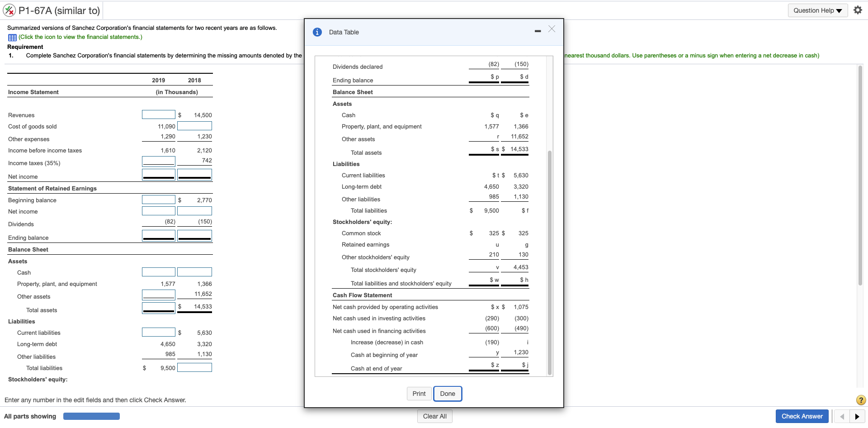Screen dimensions: 868x428
Task: Open the settings gear icon
Action: pyautogui.click(x=858, y=10)
